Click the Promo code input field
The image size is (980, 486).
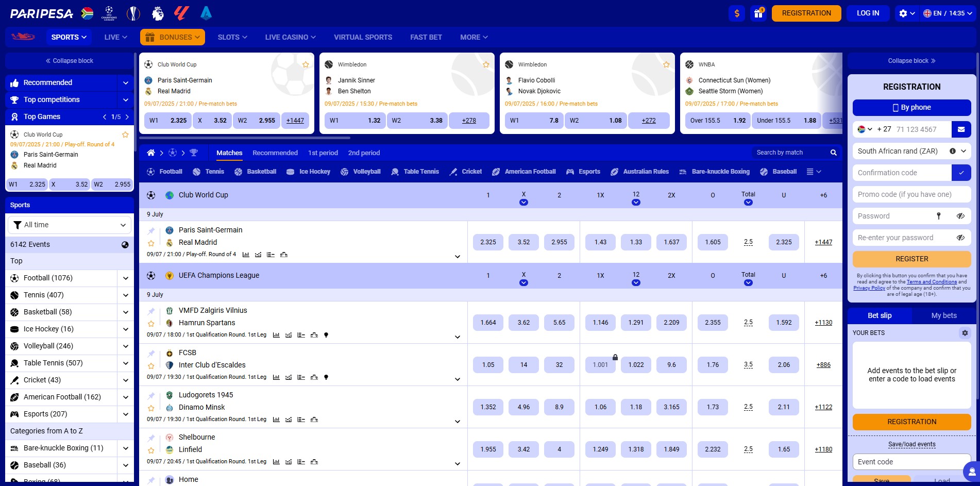coord(911,194)
